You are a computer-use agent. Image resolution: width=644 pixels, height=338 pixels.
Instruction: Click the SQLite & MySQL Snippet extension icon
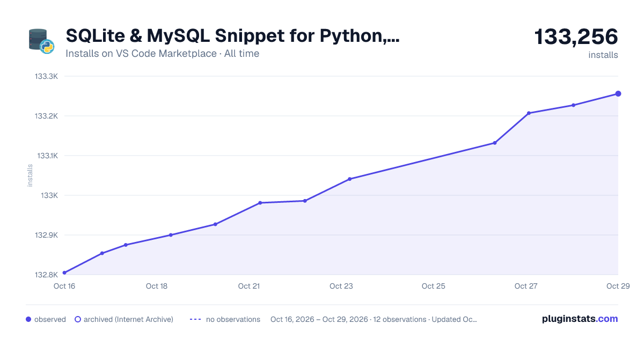coord(42,41)
